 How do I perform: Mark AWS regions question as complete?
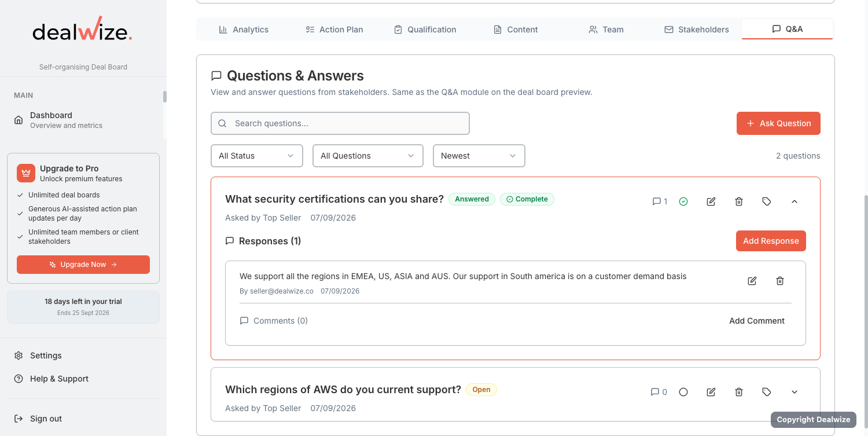683,392
